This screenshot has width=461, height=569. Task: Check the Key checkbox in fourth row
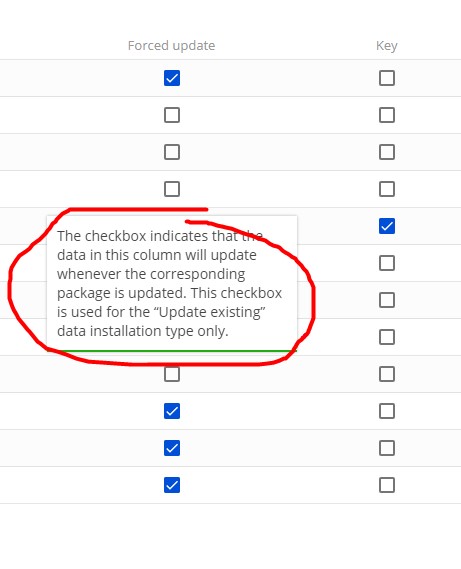click(x=387, y=189)
